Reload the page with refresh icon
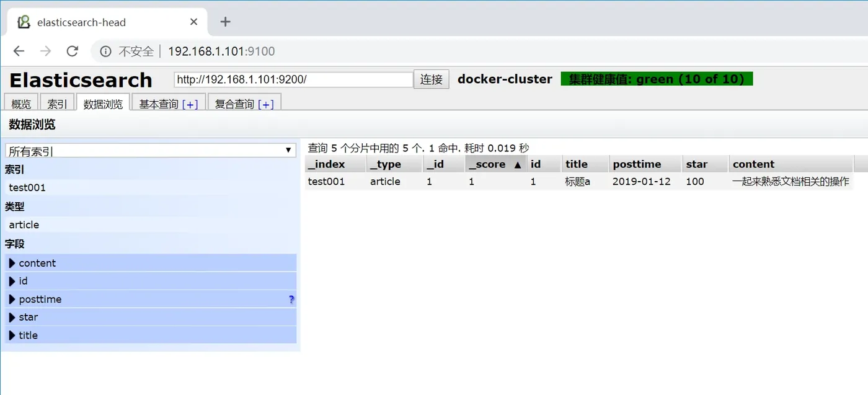Image resolution: width=868 pixels, height=395 pixels. click(x=73, y=51)
